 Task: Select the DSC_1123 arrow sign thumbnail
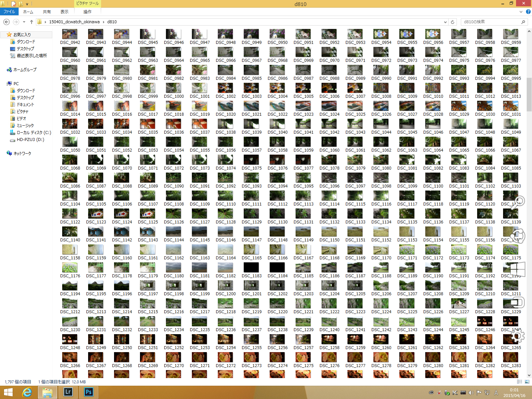(96, 213)
